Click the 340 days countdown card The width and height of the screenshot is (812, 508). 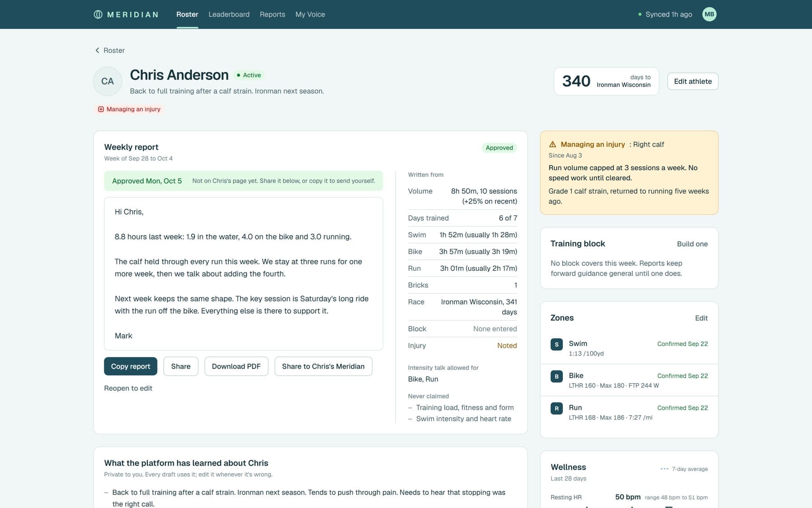(606, 81)
